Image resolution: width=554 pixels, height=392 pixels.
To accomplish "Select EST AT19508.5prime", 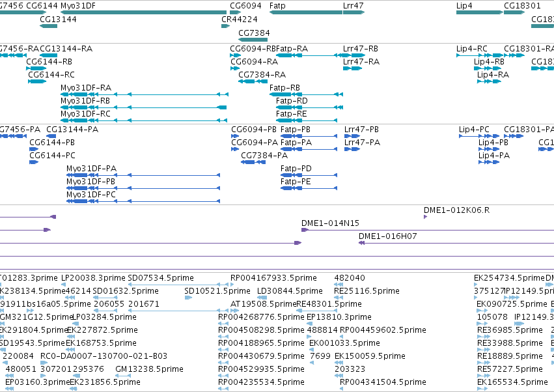I will (263, 304).
